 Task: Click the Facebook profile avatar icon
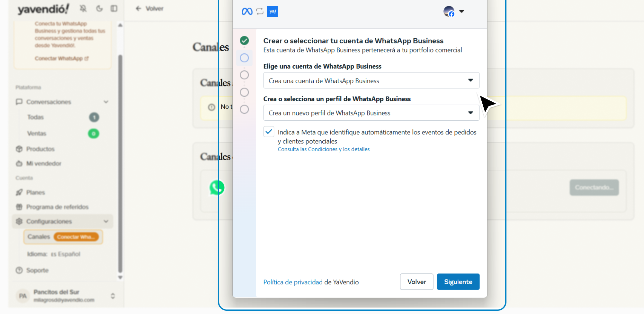tap(449, 12)
